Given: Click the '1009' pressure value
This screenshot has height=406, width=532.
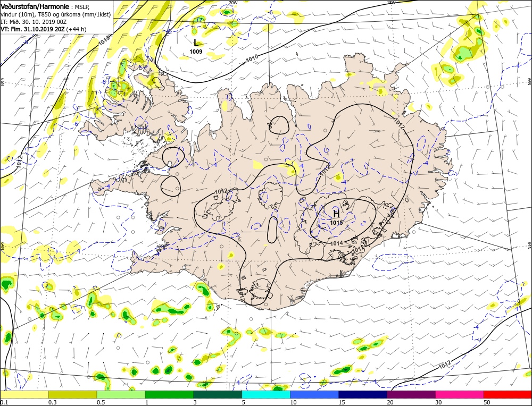Looking at the screenshot, I should click(196, 52).
